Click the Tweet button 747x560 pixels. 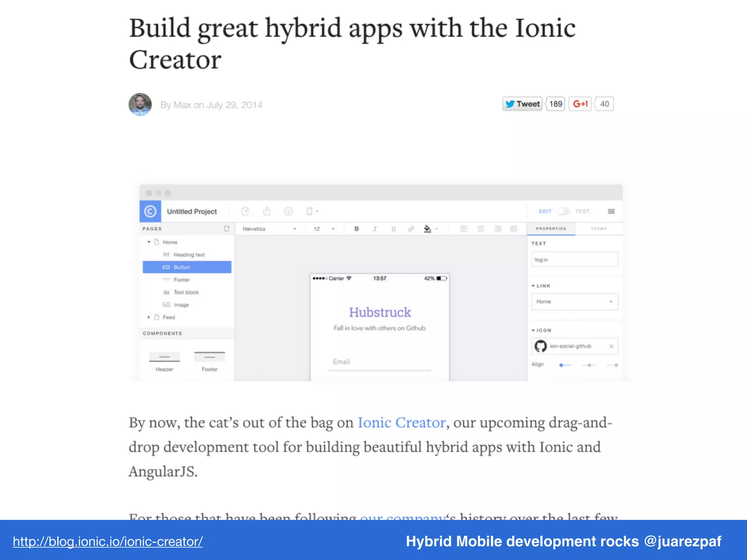click(522, 104)
